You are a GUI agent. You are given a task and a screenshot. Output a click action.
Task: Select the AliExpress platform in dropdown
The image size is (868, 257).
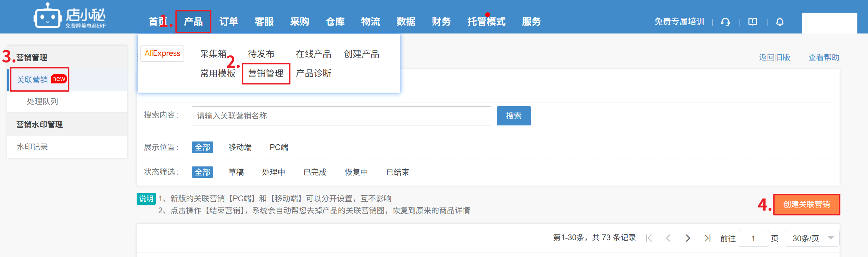pyautogui.click(x=162, y=54)
